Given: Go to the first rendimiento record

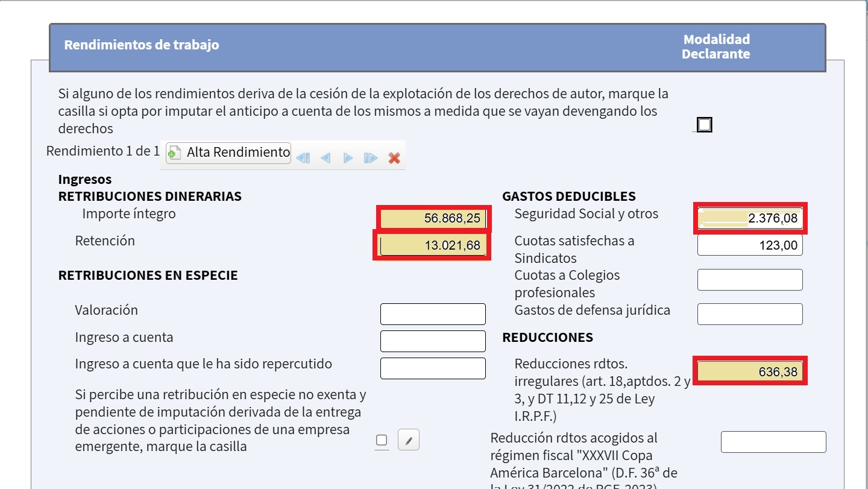Looking at the screenshot, I should click(303, 158).
